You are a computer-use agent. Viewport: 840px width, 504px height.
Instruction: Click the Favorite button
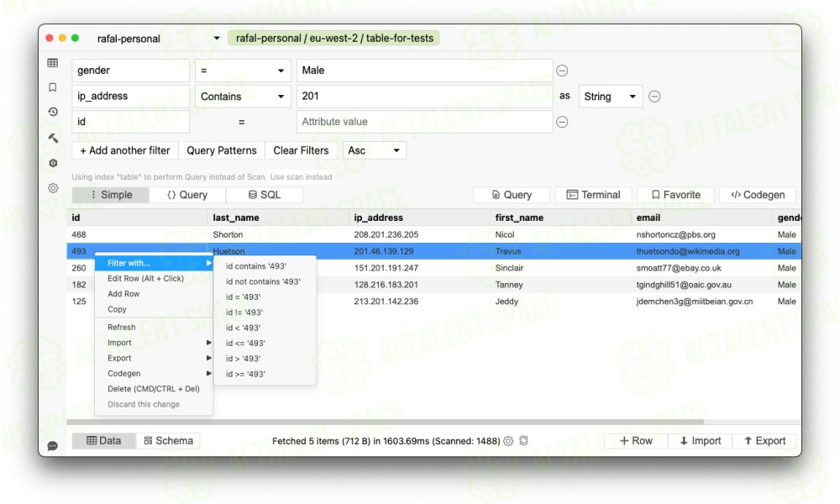(x=675, y=195)
